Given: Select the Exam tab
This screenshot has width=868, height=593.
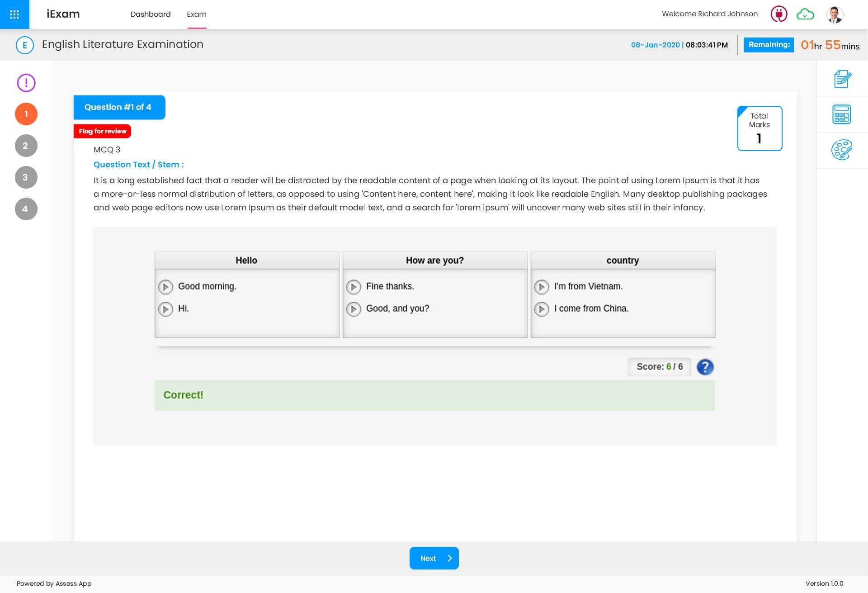Looking at the screenshot, I should [x=197, y=14].
